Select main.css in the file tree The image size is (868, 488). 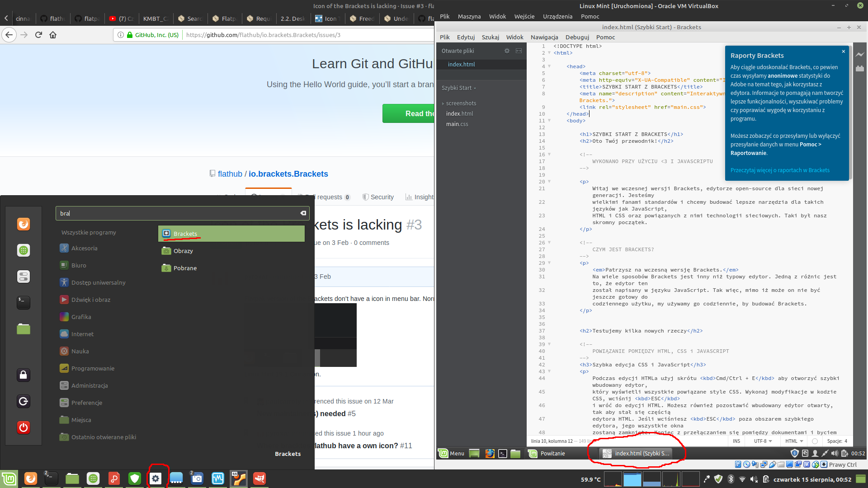pyautogui.click(x=457, y=124)
